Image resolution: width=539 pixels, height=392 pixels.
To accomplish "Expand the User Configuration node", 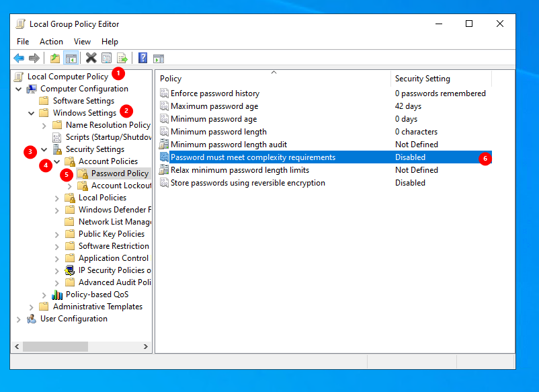I will [18, 319].
